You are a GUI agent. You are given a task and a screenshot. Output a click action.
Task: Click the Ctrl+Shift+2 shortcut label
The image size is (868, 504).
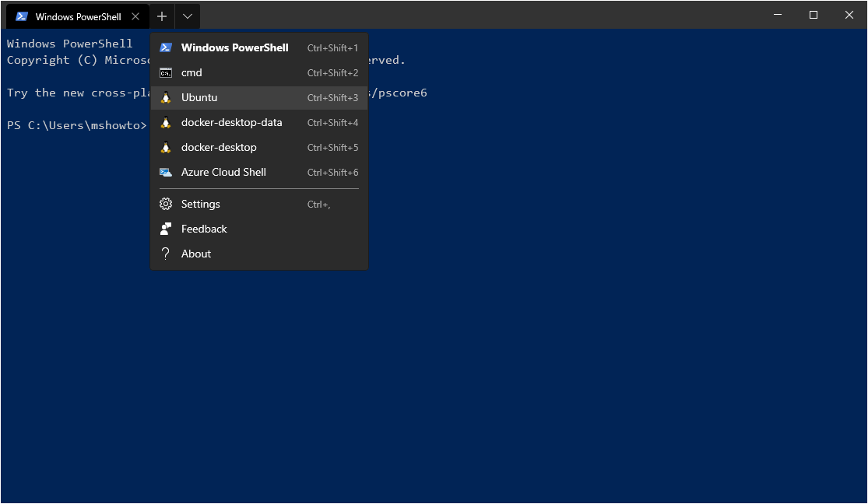click(x=332, y=73)
